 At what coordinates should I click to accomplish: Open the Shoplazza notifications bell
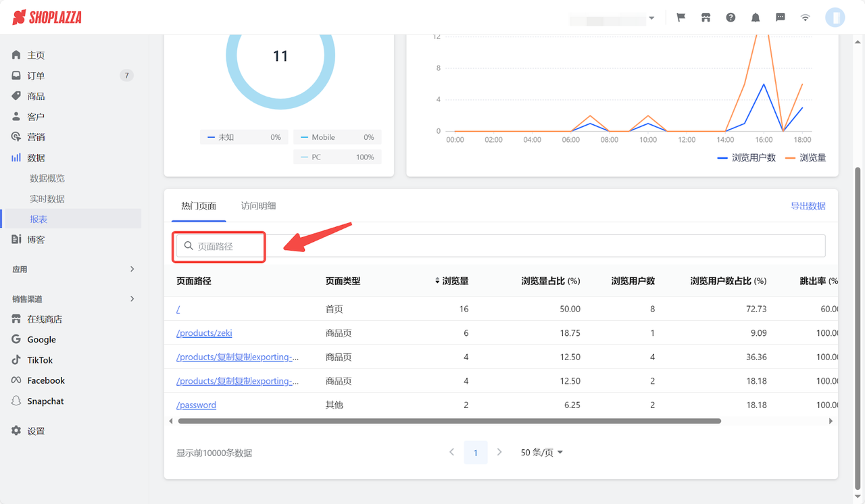(756, 17)
